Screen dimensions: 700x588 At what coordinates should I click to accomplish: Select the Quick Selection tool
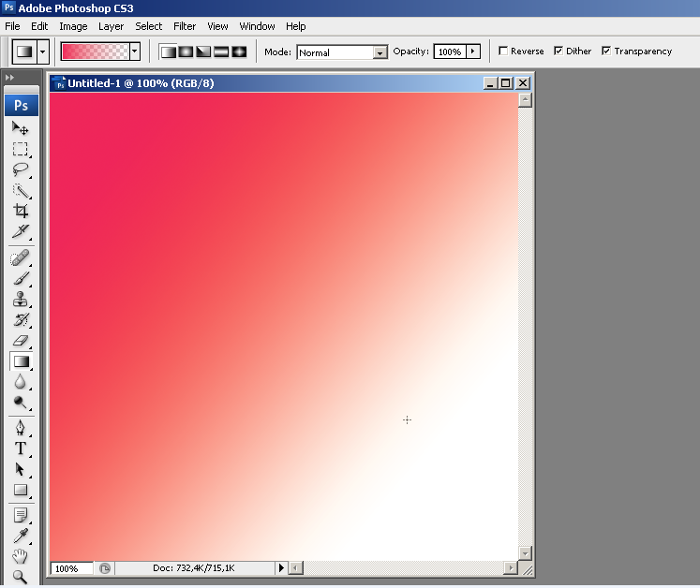21,191
